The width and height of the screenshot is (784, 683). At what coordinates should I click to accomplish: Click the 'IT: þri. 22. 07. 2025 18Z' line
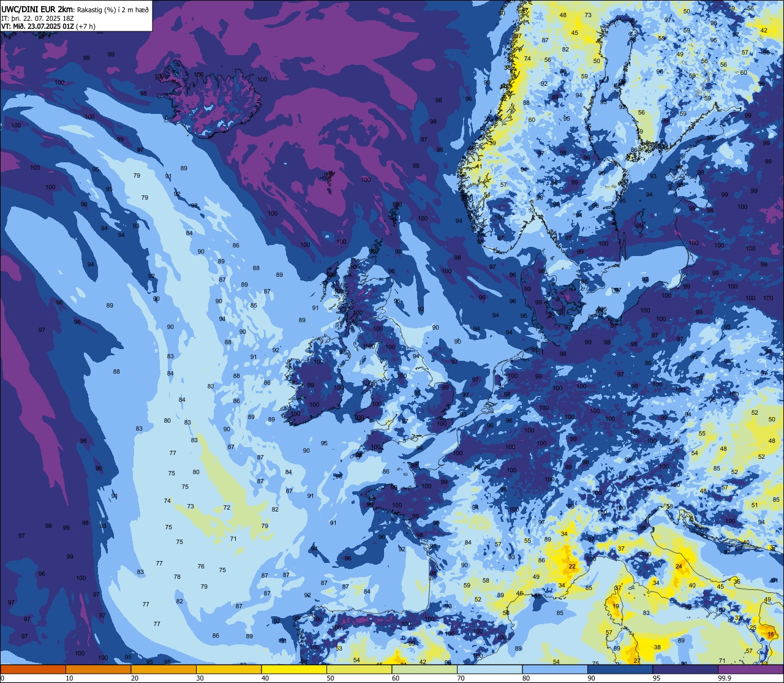(37, 18)
